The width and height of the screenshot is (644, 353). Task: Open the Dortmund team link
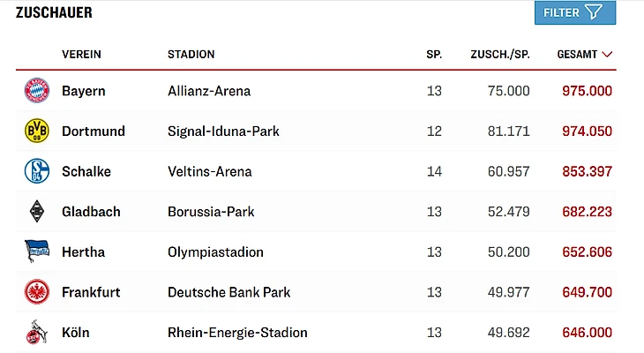94,131
